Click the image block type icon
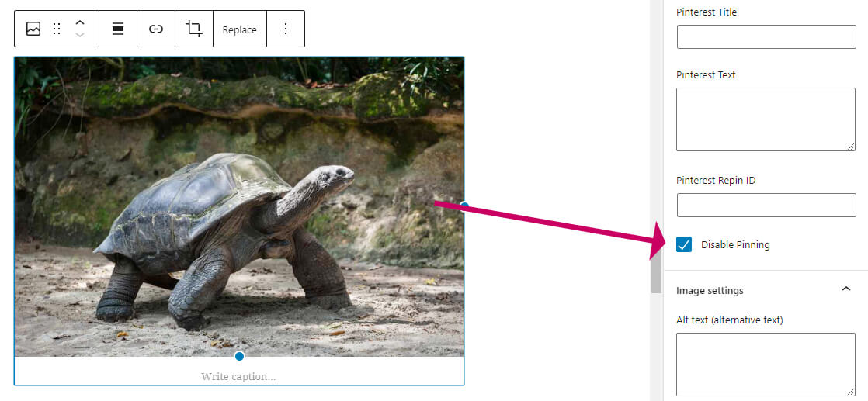868x401 pixels. (33, 29)
